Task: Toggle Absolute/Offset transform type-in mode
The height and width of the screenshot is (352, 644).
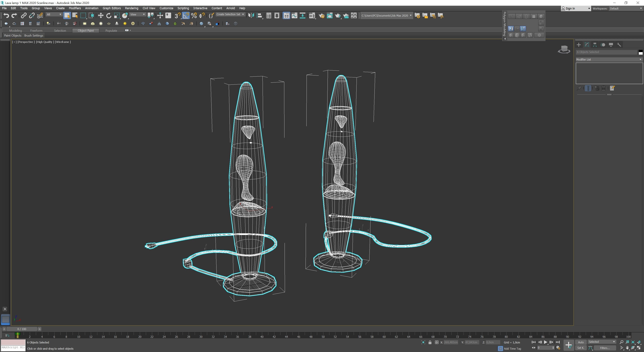Action: click(437, 342)
